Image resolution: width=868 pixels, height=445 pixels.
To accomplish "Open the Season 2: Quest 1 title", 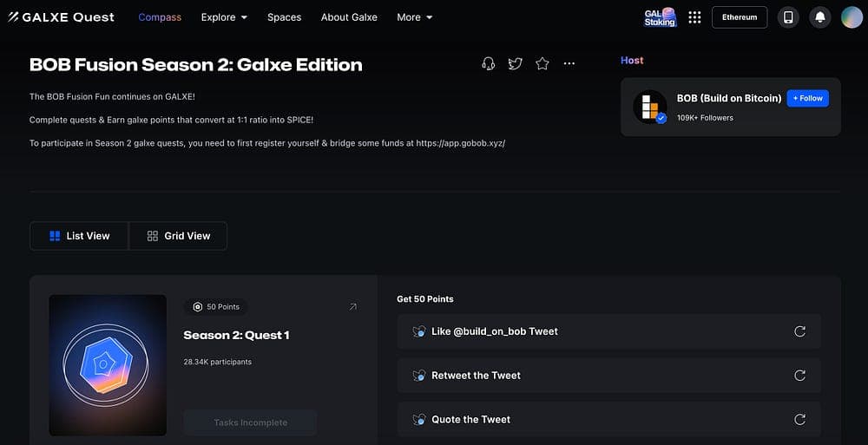I will 236,335.
